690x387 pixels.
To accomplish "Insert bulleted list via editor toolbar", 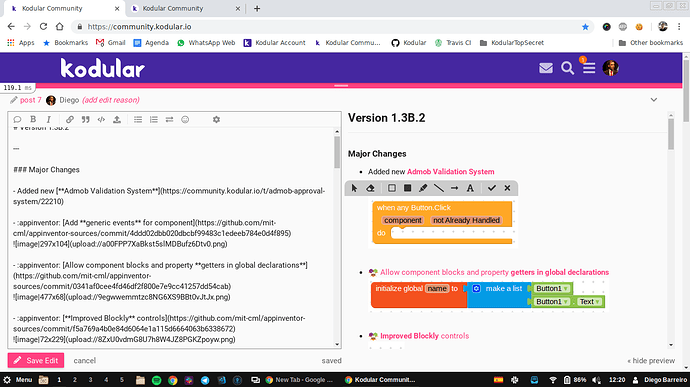I will tap(138, 119).
